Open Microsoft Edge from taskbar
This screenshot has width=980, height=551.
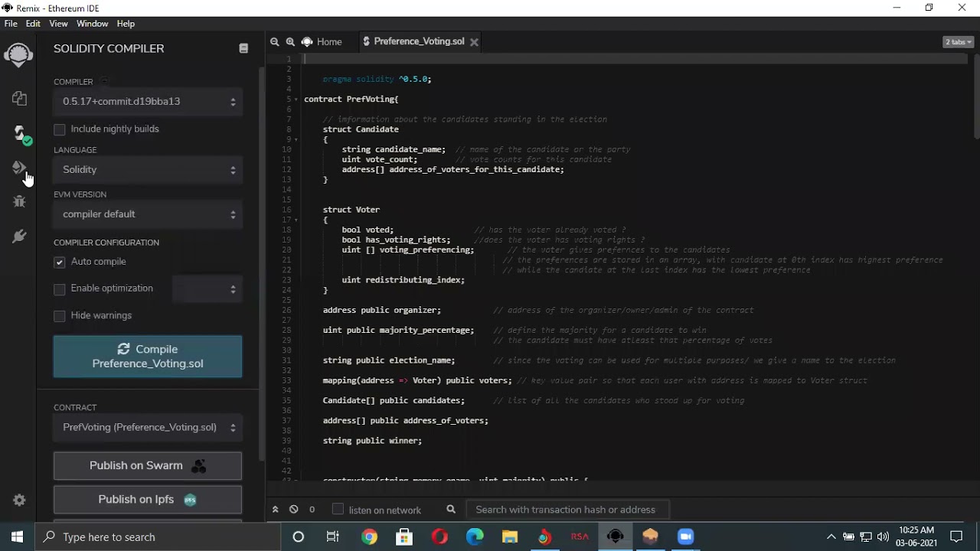click(x=475, y=536)
